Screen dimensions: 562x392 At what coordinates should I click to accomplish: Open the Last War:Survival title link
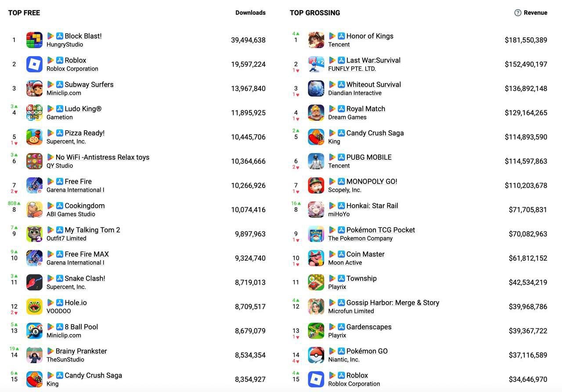pos(373,60)
